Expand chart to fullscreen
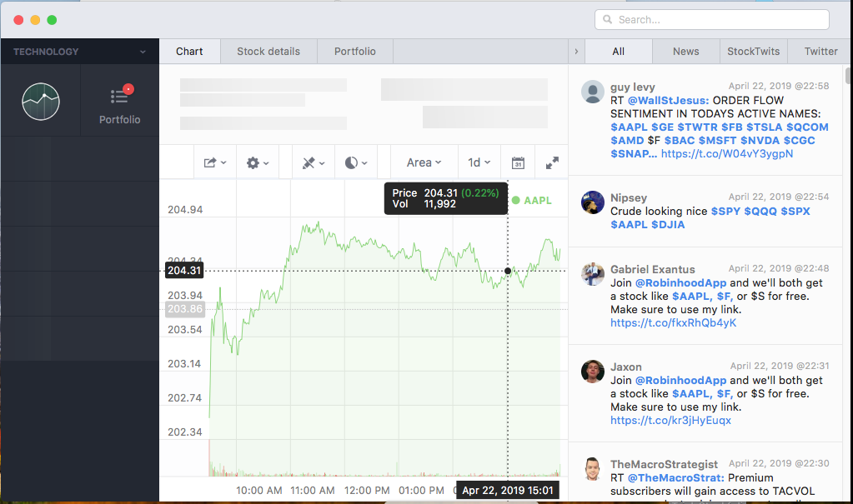The width and height of the screenshot is (853, 504). (552, 163)
